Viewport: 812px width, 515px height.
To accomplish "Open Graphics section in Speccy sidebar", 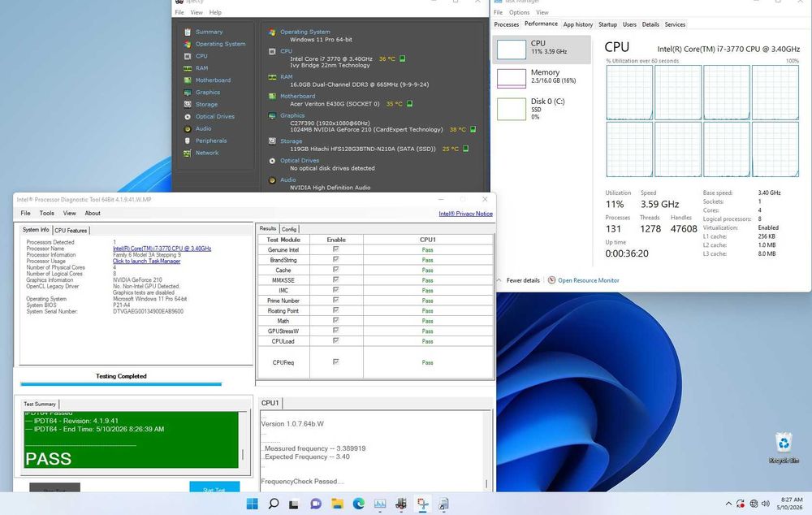I will click(208, 93).
